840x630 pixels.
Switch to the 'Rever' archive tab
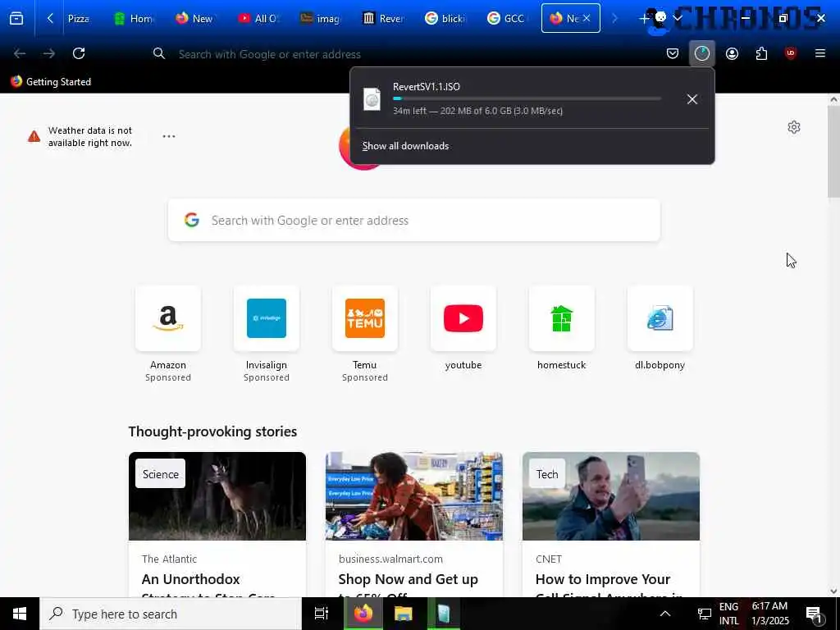coord(383,19)
